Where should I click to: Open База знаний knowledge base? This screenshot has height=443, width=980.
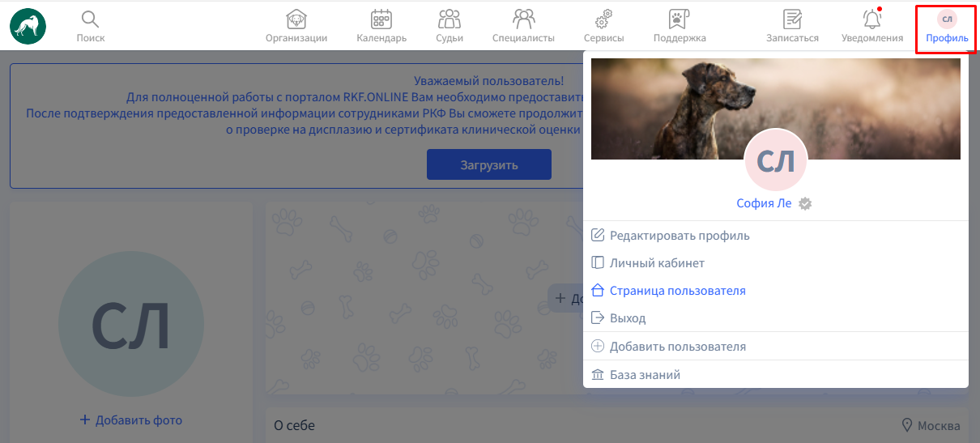pyautogui.click(x=645, y=375)
